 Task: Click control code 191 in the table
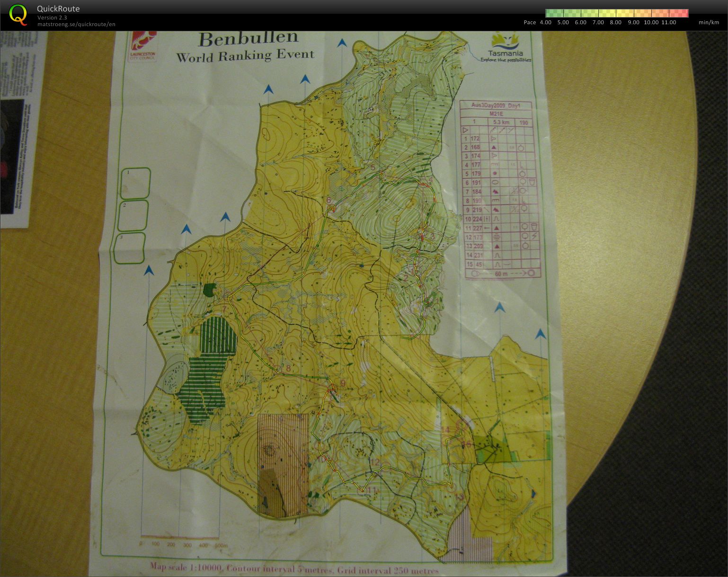476,183
